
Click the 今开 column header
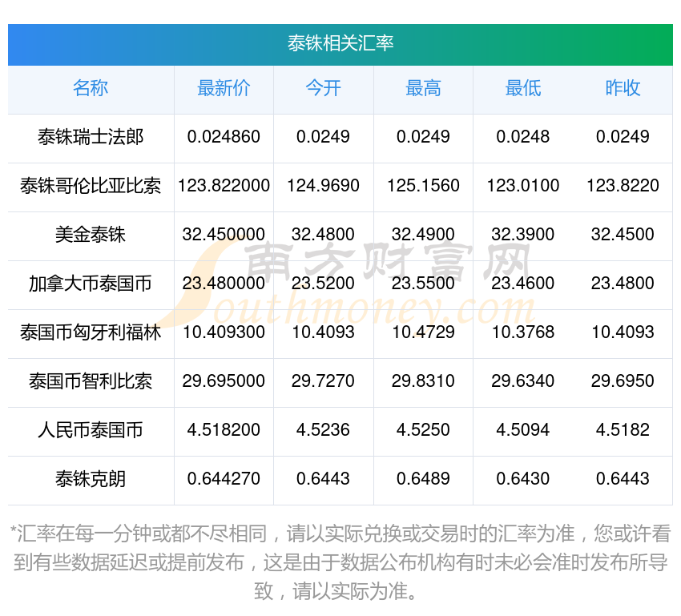(x=323, y=88)
